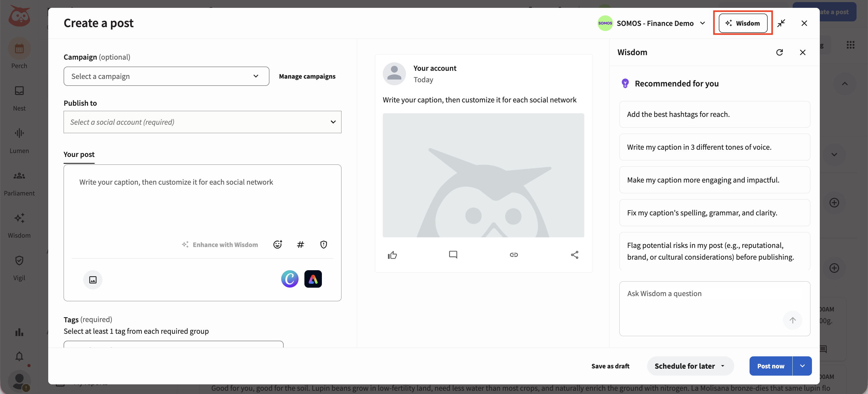Viewport: 868px width, 394px height.
Task: Click the shield icon in post editor
Action: coord(323,245)
